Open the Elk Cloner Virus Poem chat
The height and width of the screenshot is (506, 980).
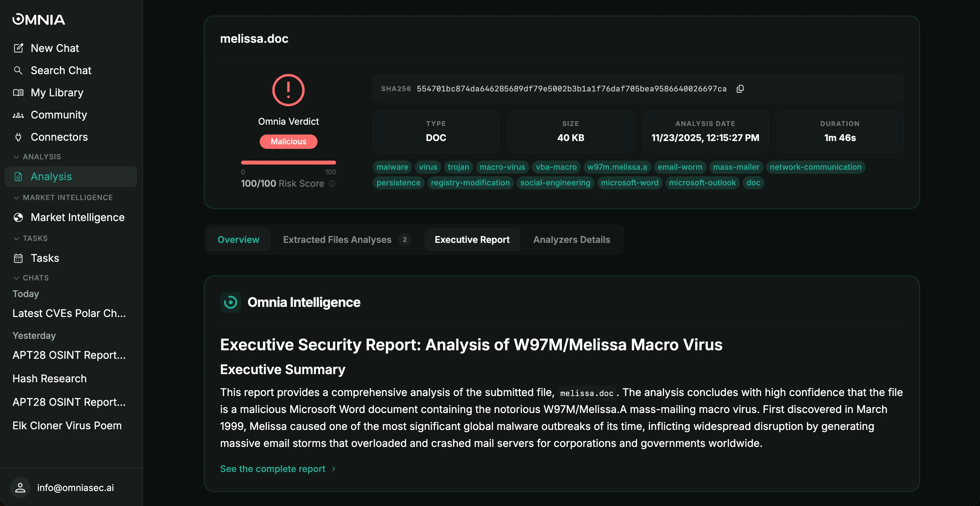(x=67, y=425)
